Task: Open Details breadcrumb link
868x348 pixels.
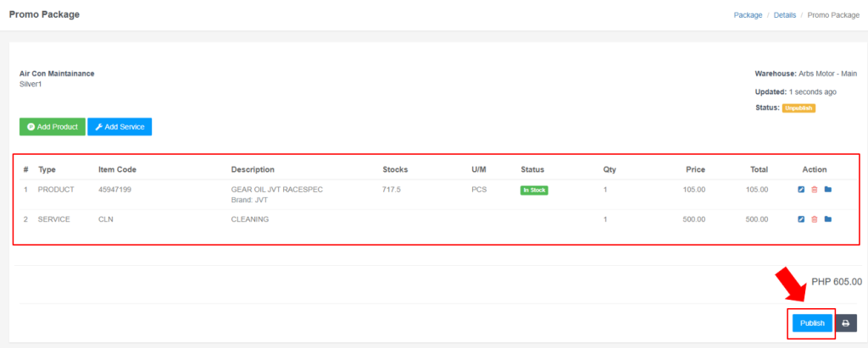Action: tap(784, 15)
